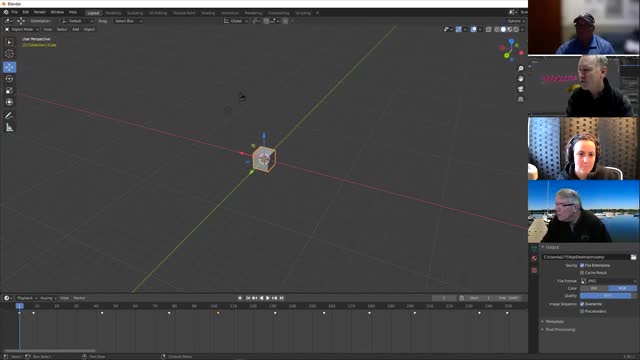Click the timeline horizontal scrollbar

click(50, 350)
